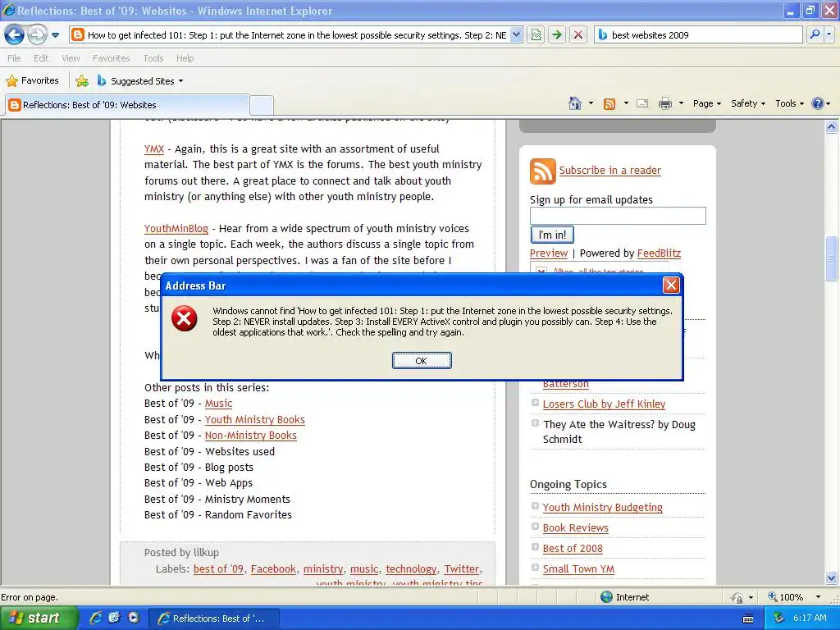The height and width of the screenshot is (630, 840).
Task: Open search provider dropdown arrow
Action: click(829, 34)
